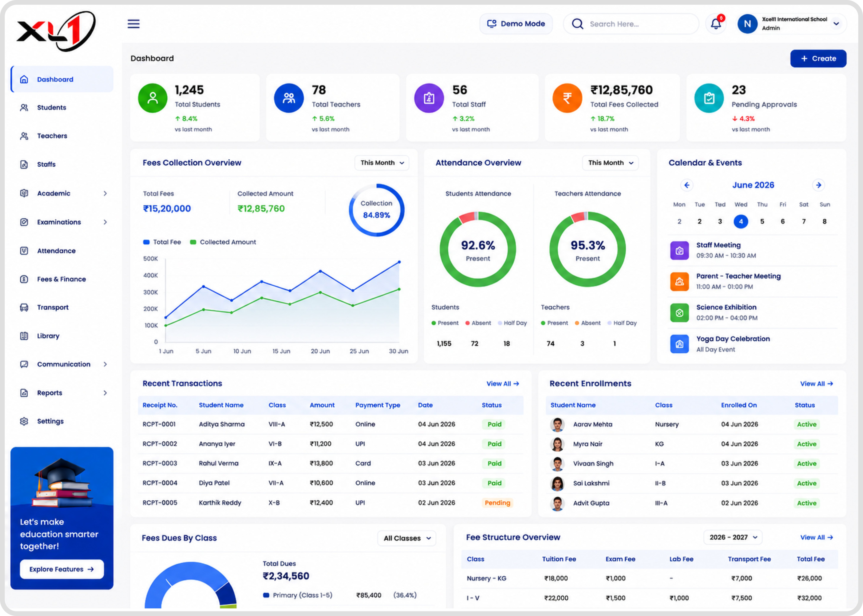Open Fees Collection This Month dropdown

coord(382,163)
